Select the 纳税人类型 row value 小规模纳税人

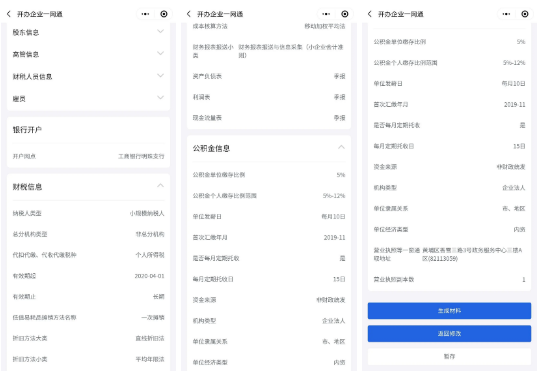point(147,213)
